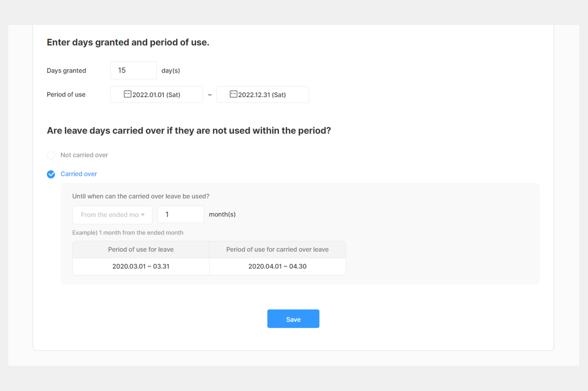Choose the Not carried over label text
Viewport: 588px width, 391px height.
84,155
